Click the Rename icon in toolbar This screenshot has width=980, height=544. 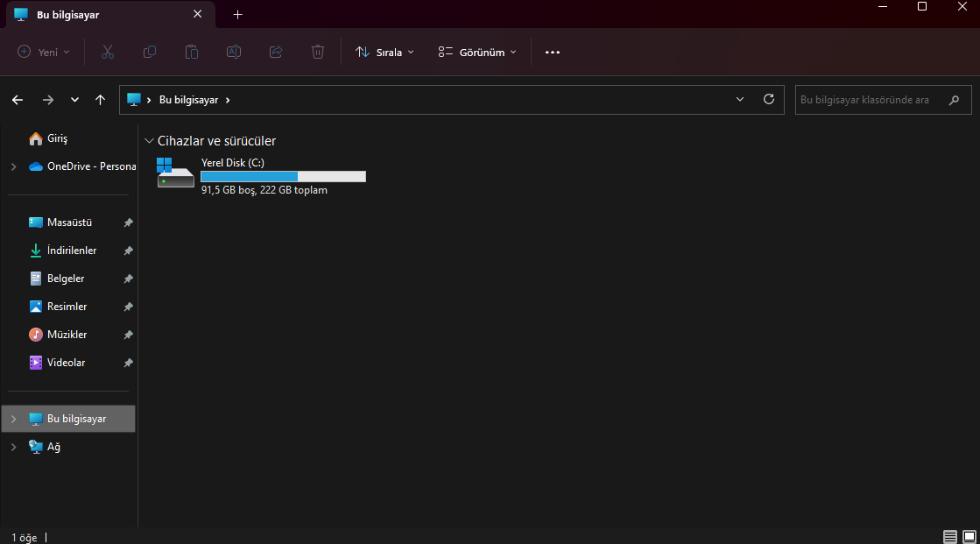tap(234, 52)
